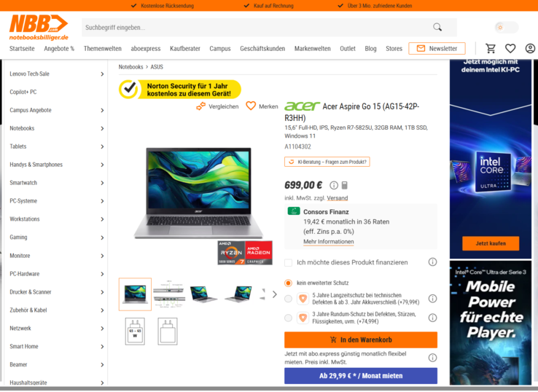The width and height of the screenshot is (538, 392).
Task: Select the 3 Jahre Rundum-Schutz radio button
Action: (x=288, y=318)
